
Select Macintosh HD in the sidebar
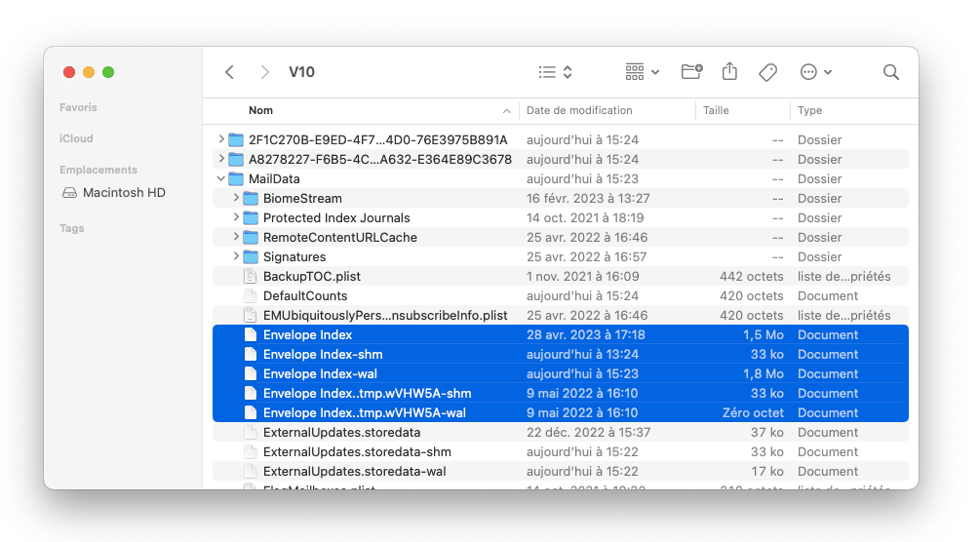tap(123, 193)
